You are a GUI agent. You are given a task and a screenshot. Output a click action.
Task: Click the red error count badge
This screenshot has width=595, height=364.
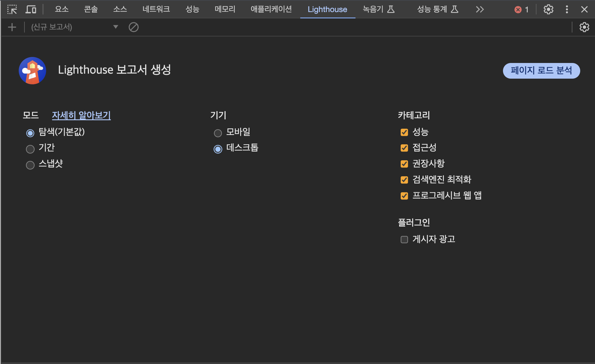pos(521,10)
